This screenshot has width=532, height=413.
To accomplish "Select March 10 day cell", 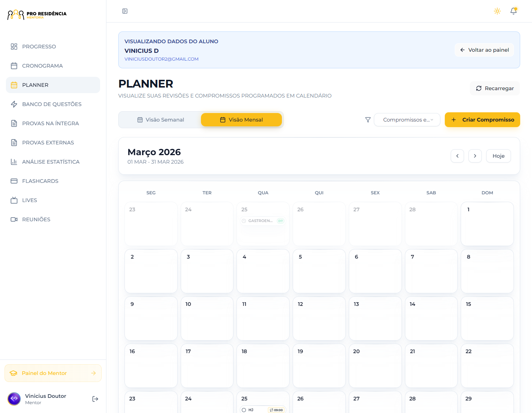I will point(207,318).
